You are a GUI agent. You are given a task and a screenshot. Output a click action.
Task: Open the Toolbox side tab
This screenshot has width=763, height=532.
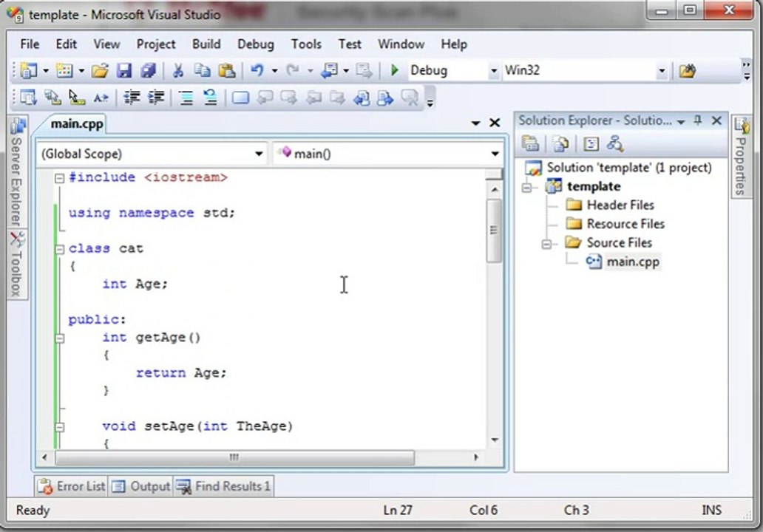pos(18,264)
